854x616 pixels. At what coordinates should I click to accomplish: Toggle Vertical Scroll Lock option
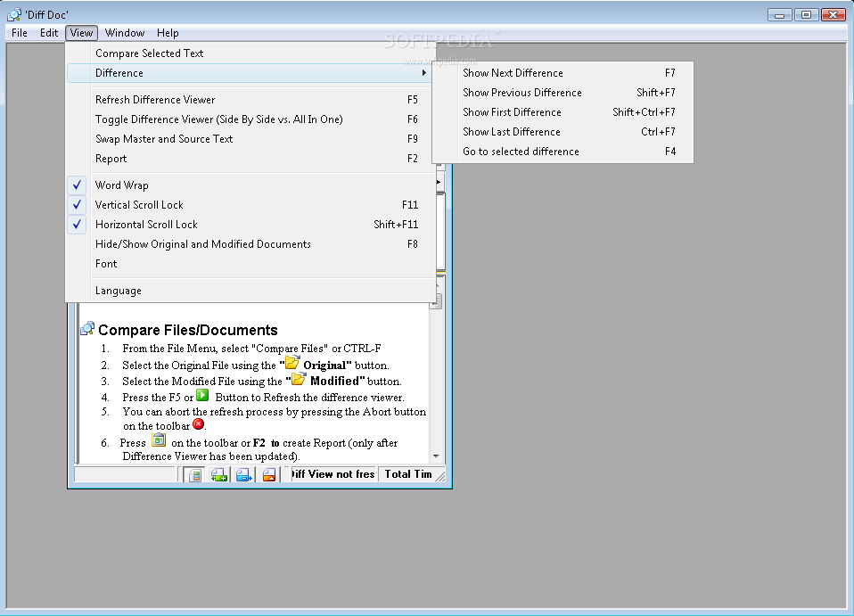[x=250, y=205]
